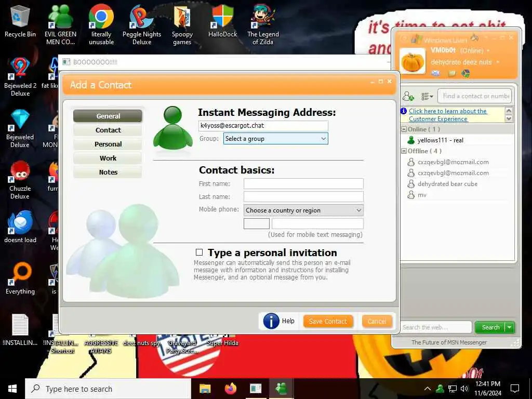Select contact yellows111 - real
This screenshot has height=399, width=532.
440,140
